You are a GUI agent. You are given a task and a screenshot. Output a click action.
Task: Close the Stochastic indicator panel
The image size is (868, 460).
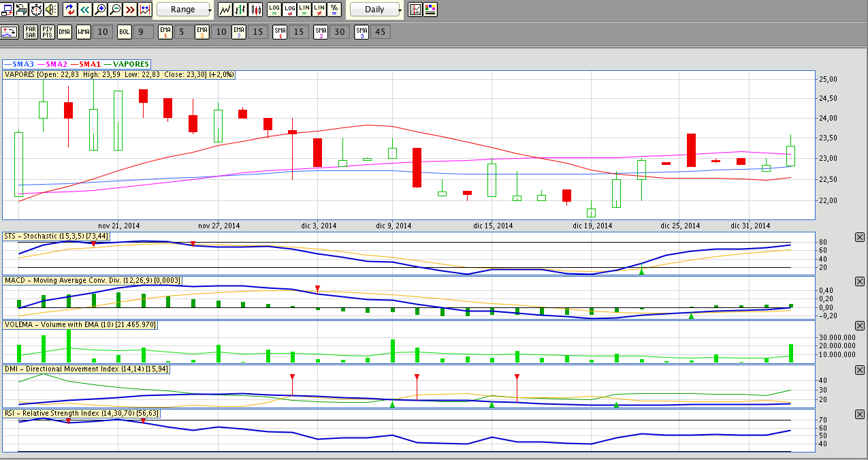click(859, 237)
